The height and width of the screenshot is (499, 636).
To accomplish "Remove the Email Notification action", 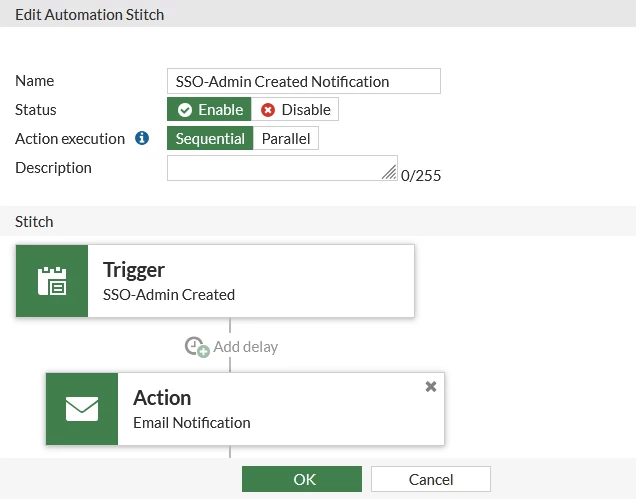I will tap(431, 386).
